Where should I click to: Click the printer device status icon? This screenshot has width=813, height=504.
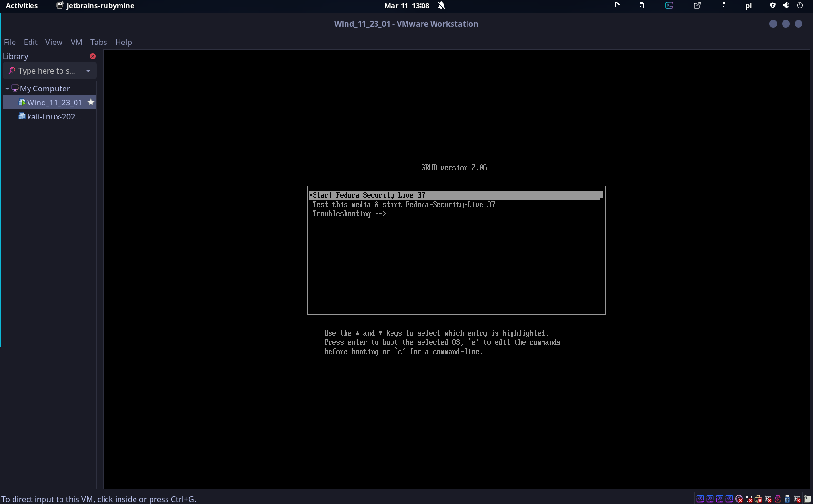pyautogui.click(x=758, y=499)
